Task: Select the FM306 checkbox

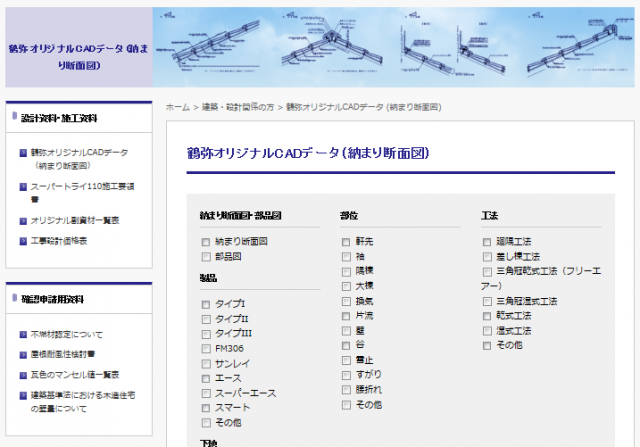Action: (206, 349)
